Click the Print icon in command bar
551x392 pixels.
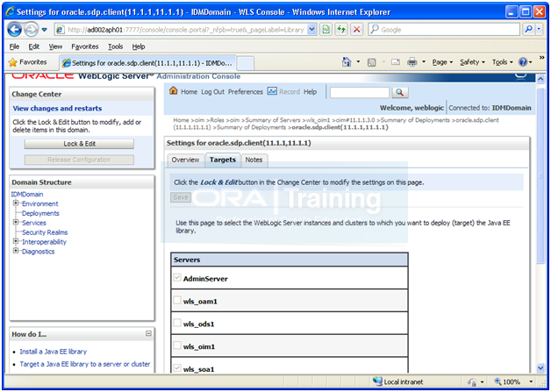click(411, 62)
